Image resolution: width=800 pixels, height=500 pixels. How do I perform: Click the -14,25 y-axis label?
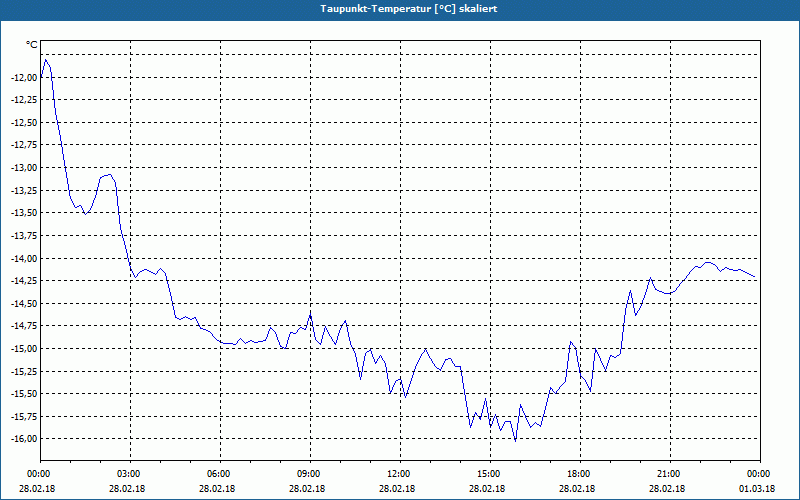point(24,281)
